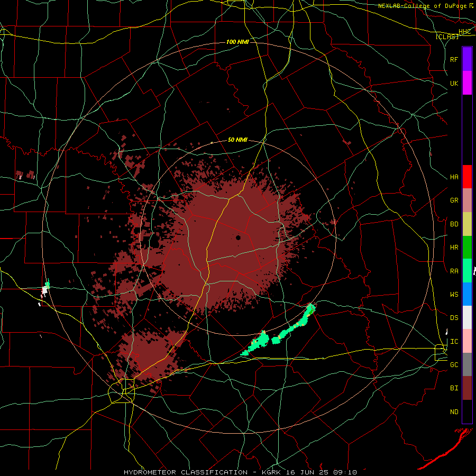Click the HA legend label
Screen dimensions: 476x476
tap(454, 177)
